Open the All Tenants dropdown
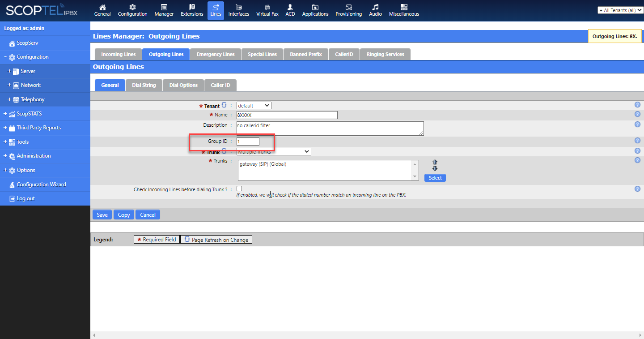644x339 pixels. [x=620, y=10]
